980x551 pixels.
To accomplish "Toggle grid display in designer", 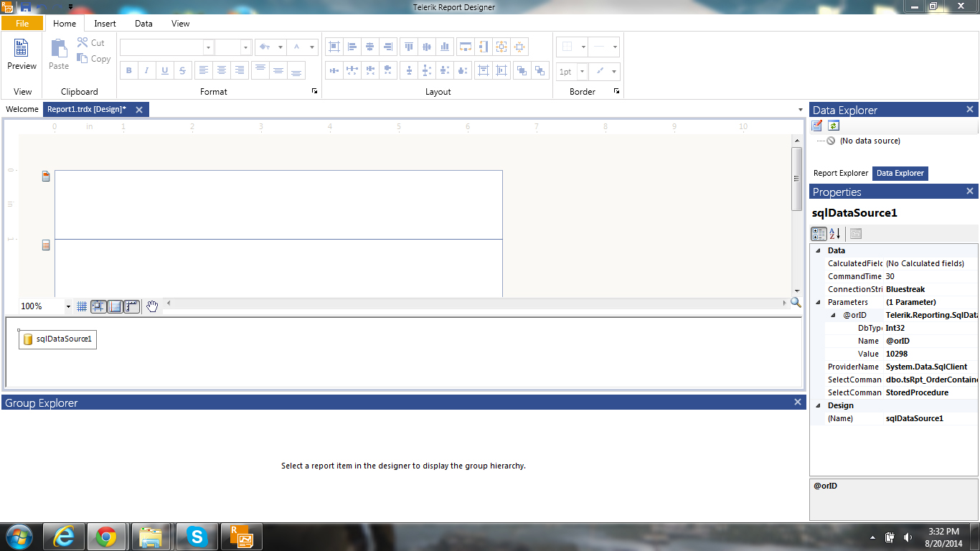I will click(x=82, y=306).
